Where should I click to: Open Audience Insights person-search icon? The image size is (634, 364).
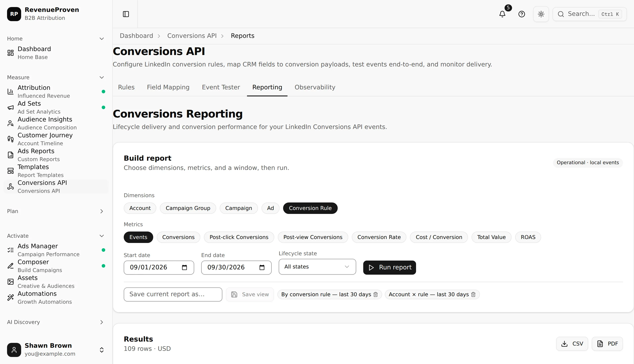pyautogui.click(x=11, y=123)
